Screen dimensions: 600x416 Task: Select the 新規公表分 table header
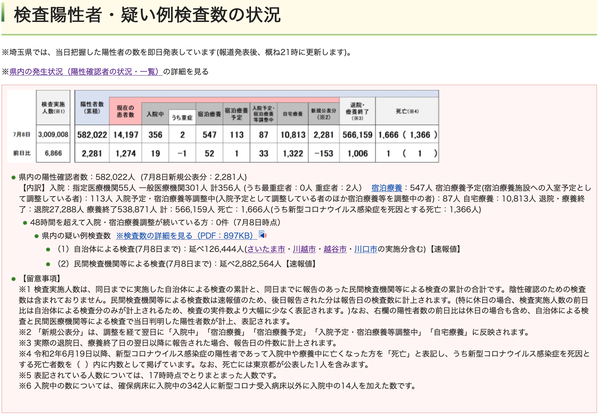pyautogui.click(x=323, y=114)
